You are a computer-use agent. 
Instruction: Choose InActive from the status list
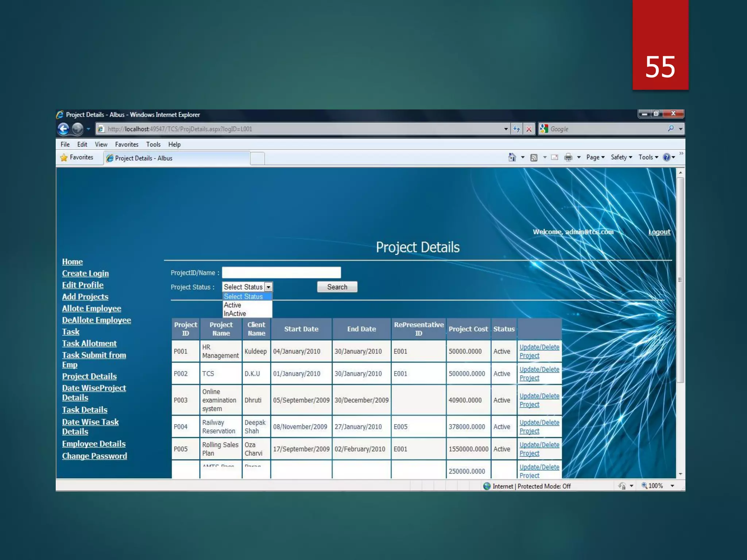235,314
